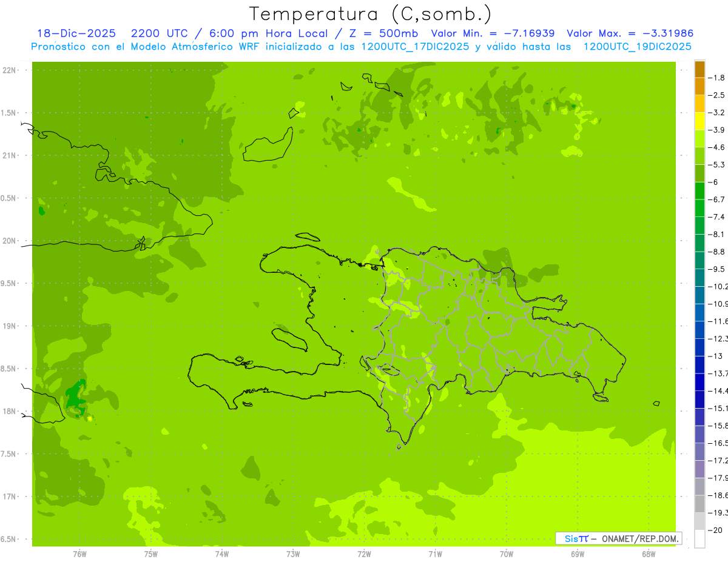Image resolution: width=728 pixels, height=562 pixels.
Task: Click the title 'Temperatura (C,somb.)'
Action: [371, 14]
